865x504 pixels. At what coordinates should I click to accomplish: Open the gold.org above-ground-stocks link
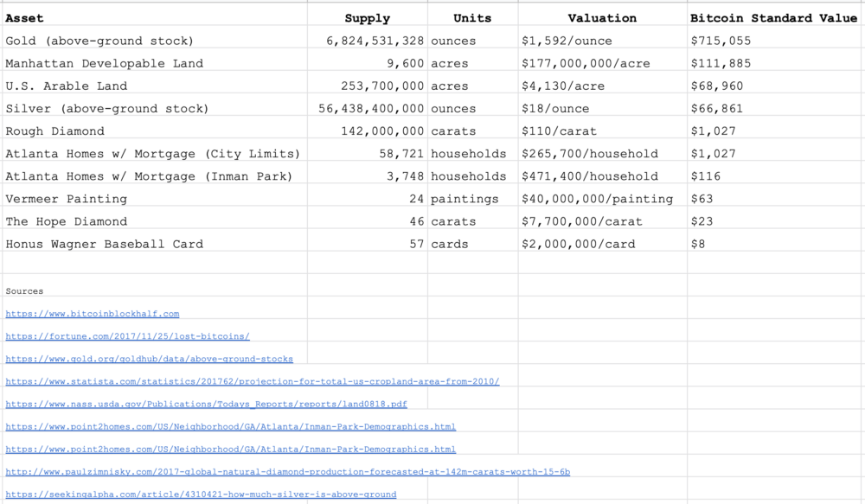149,359
